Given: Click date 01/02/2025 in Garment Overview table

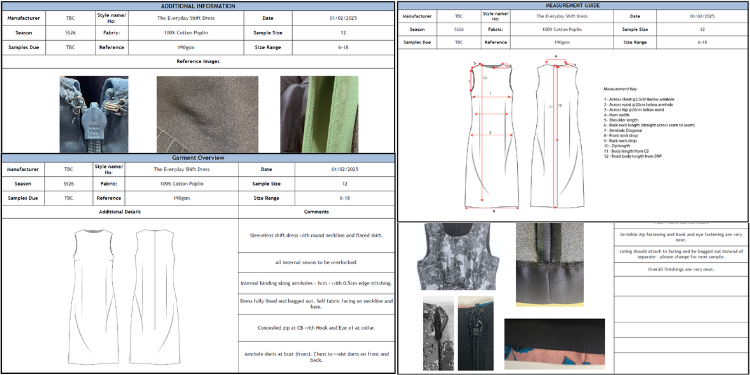Looking at the screenshot, I should [x=344, y=169].
